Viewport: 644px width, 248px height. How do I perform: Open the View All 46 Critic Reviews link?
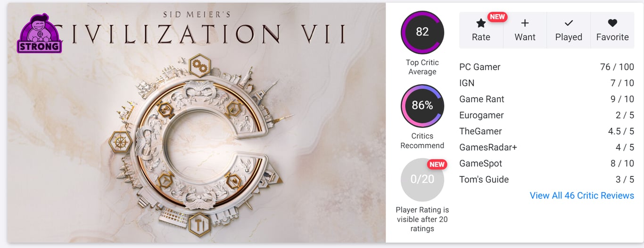582,196
